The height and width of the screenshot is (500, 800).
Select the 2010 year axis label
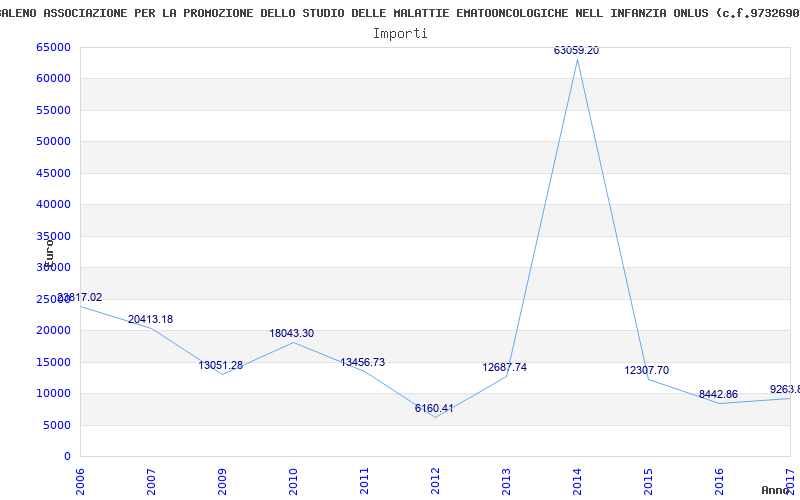293,482
